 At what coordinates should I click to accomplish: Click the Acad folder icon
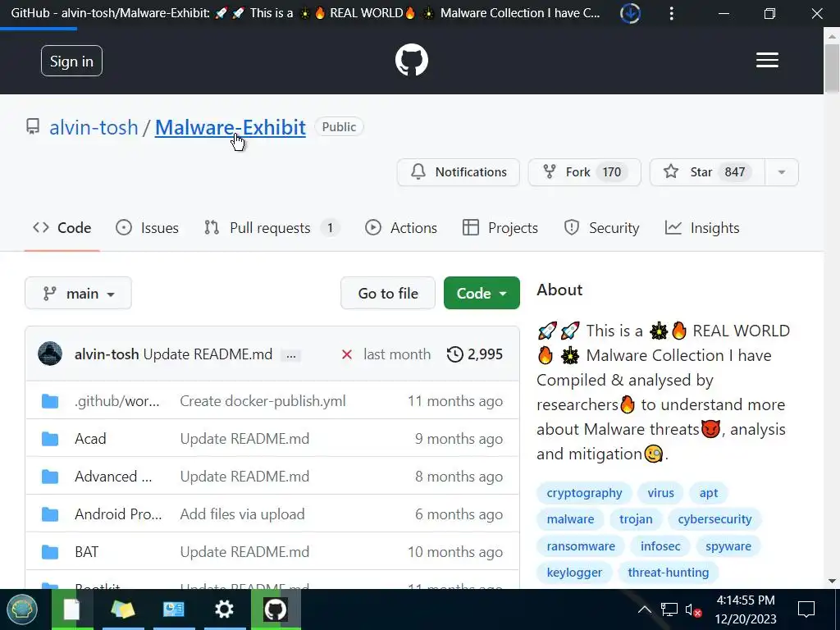[x=50, y=439]
